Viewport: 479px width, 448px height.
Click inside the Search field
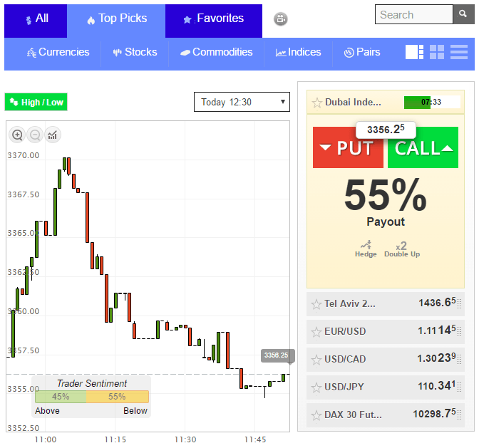pyautogui.click(x=413, y=14)
